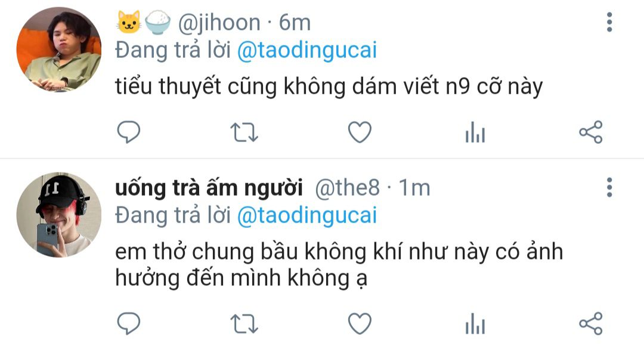
Task: Retweet @jihoon's tweet
Action: (x=244, y=132)
